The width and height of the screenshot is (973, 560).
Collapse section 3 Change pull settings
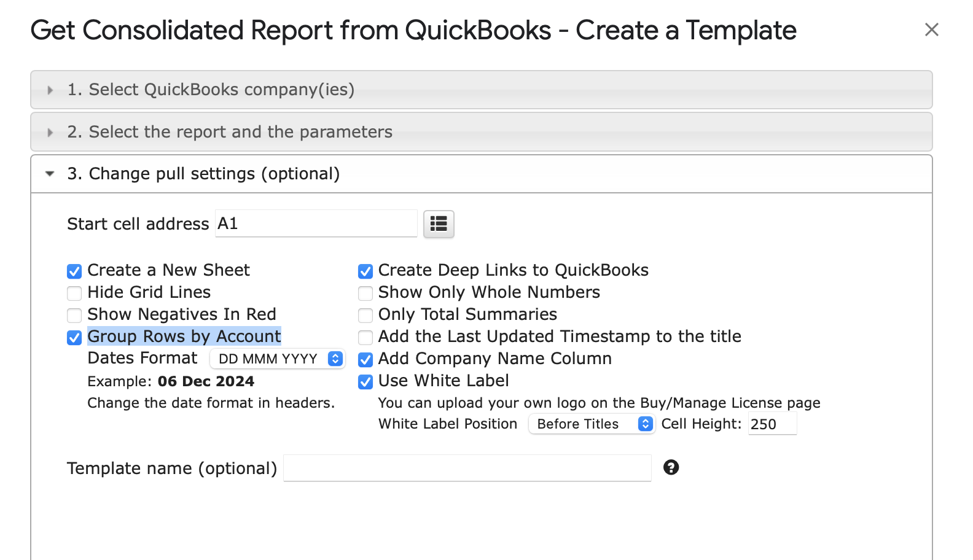(482, 174)
